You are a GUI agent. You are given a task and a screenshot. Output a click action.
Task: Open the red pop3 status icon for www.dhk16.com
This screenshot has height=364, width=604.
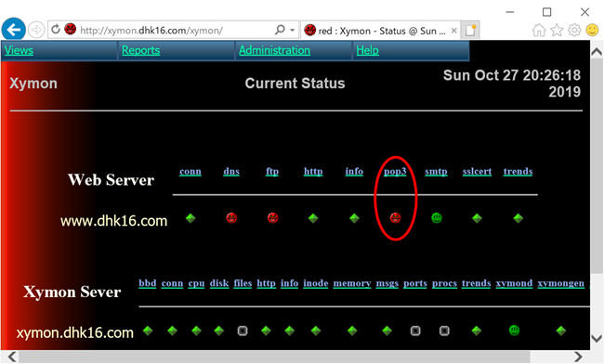[x=395, y=218]
